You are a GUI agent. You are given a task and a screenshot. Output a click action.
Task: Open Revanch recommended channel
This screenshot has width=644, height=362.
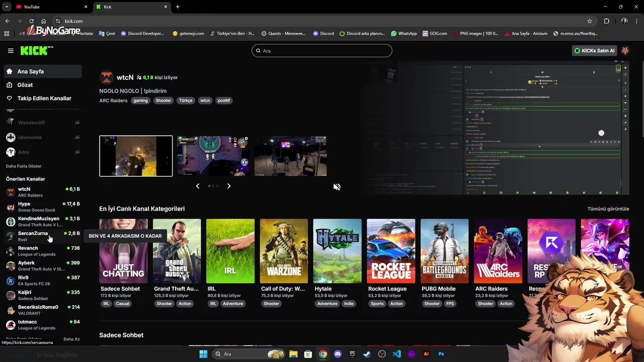point(43,251)
